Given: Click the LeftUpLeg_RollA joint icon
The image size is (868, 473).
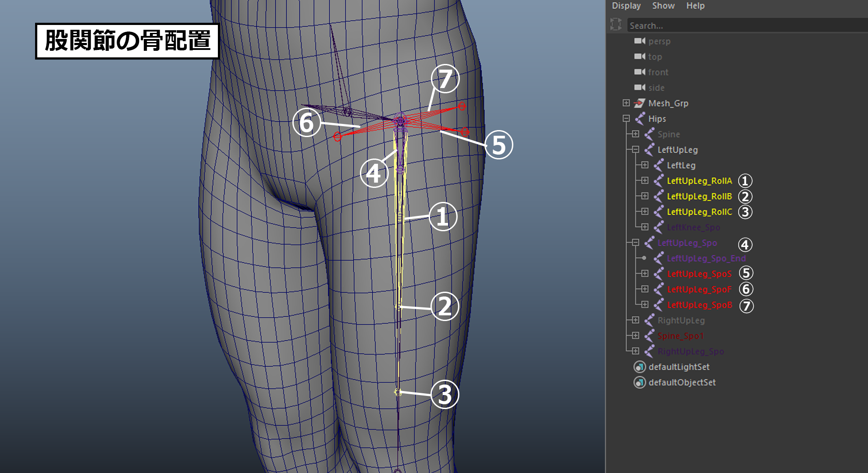Looking at the screenshot, I should tap(658, 181).
